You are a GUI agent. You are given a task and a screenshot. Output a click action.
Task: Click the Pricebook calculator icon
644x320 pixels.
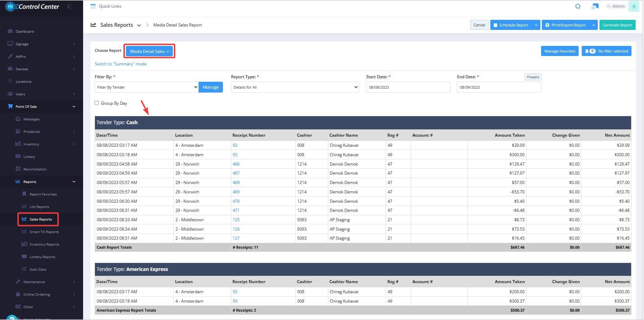pyautogui.click(x=18, y=131)
